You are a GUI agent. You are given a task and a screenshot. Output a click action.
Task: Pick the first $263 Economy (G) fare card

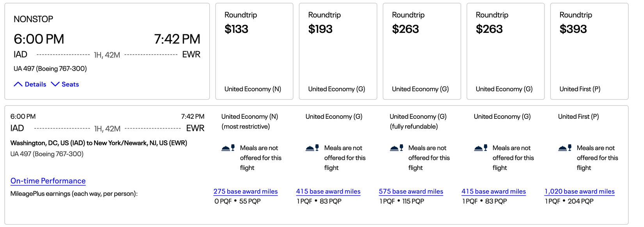tap(422, 51)
